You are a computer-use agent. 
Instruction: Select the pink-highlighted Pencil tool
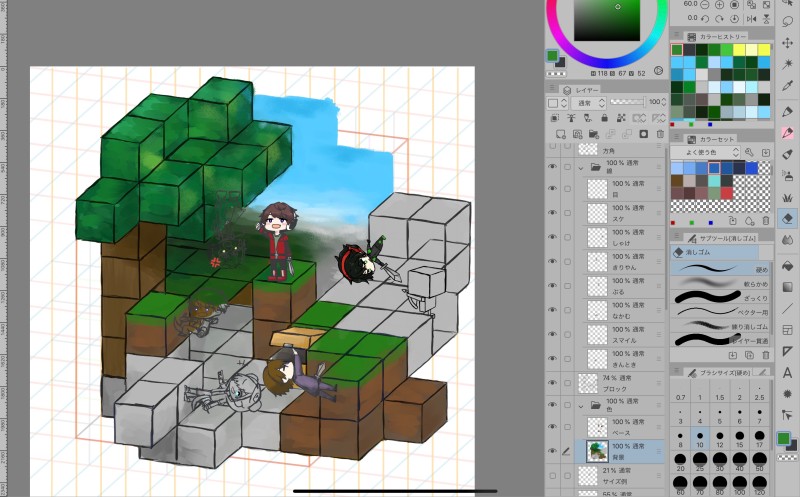coord(787,133)
